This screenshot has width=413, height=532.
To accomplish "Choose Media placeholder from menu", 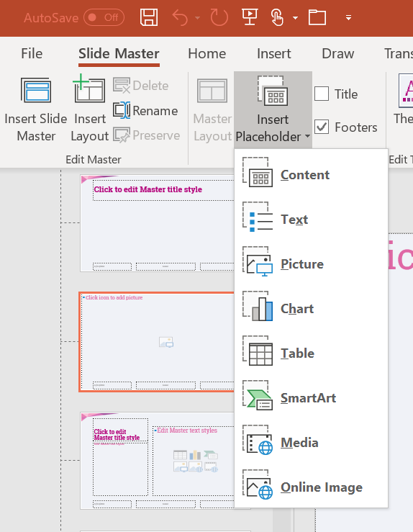I will (311, 440).
